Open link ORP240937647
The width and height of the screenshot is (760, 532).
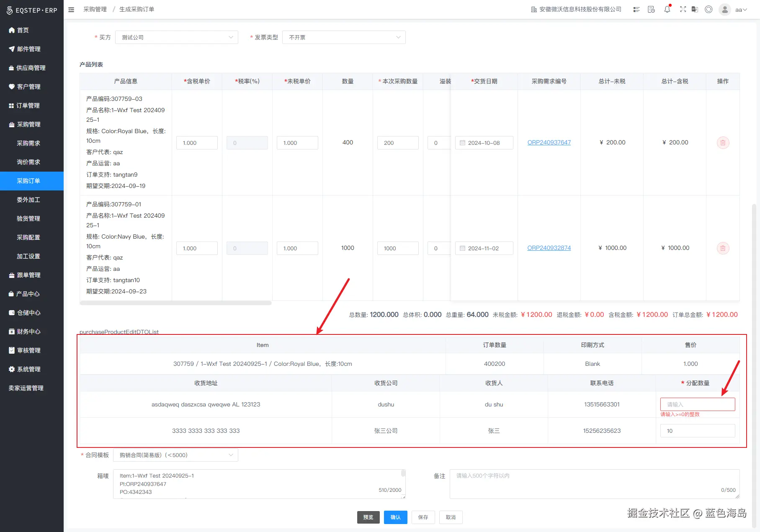point(549,142)
